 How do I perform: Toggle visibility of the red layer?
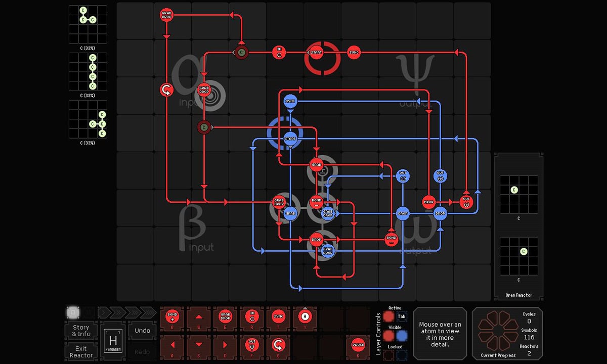388,336
